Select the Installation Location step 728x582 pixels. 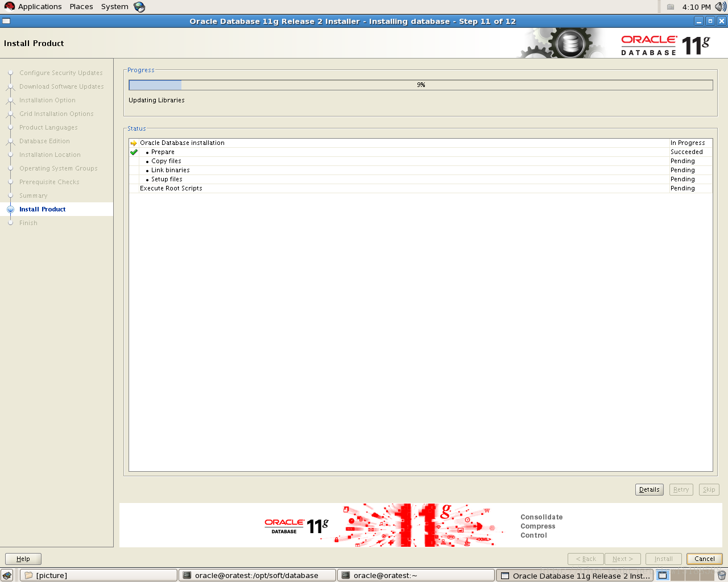50,155
